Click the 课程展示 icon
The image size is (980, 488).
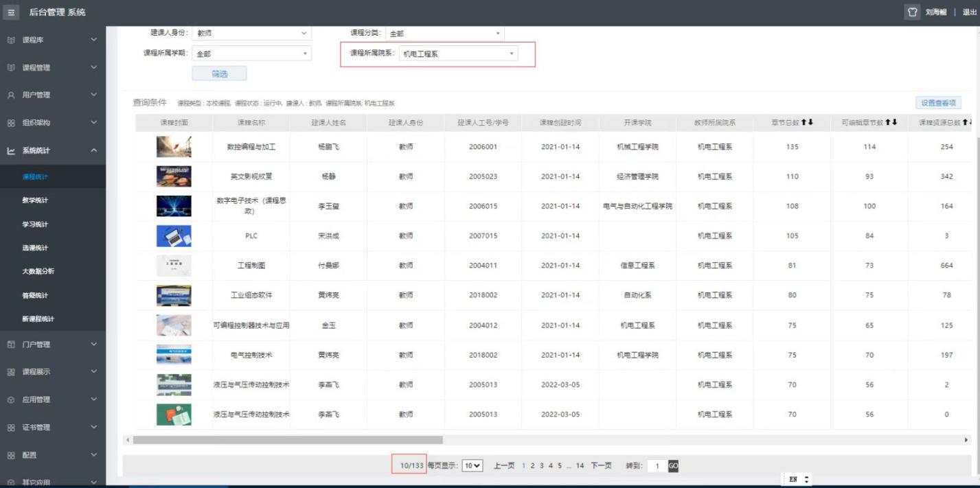[x=11, y=372]
